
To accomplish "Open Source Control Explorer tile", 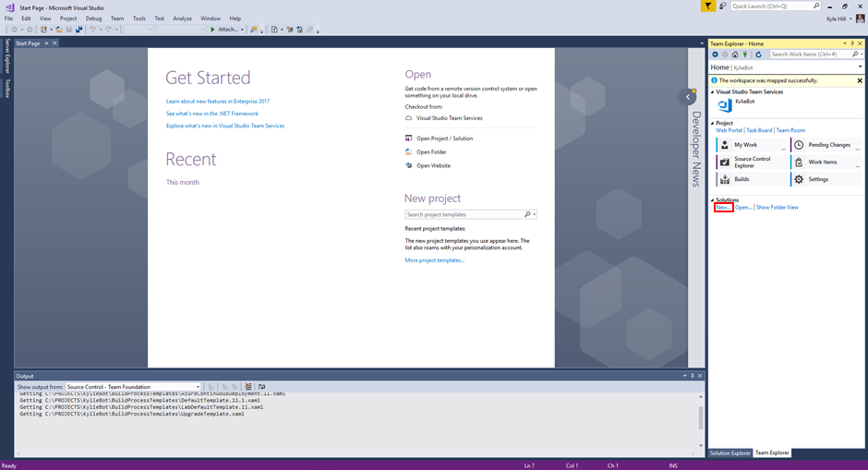I will [752, 163].
